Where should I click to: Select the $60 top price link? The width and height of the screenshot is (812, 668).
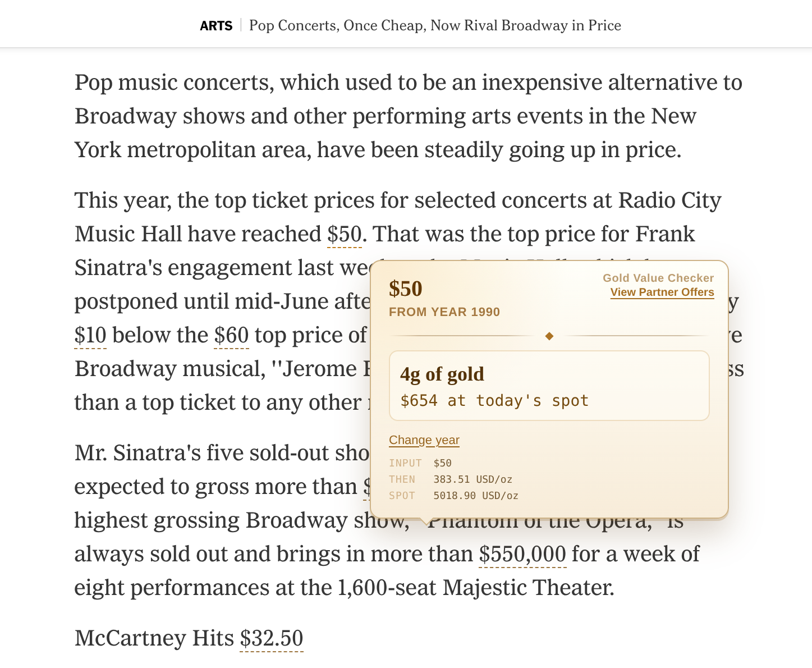(231, 335)
